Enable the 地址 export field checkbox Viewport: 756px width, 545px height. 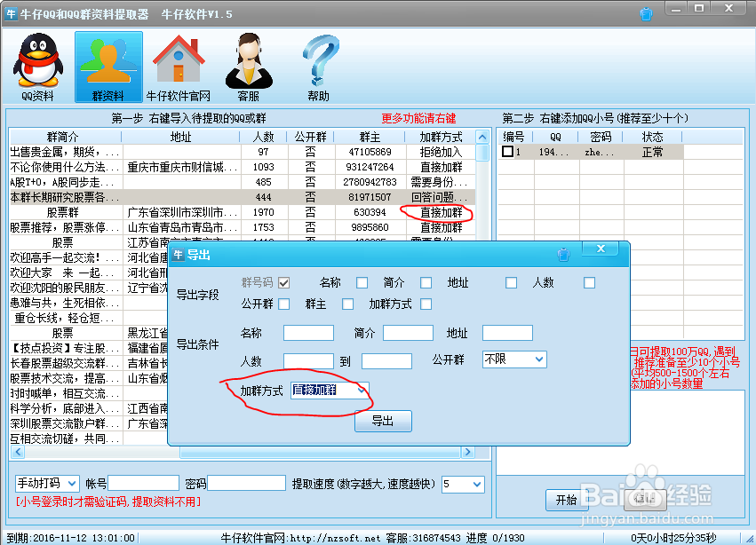pos(511,283)
